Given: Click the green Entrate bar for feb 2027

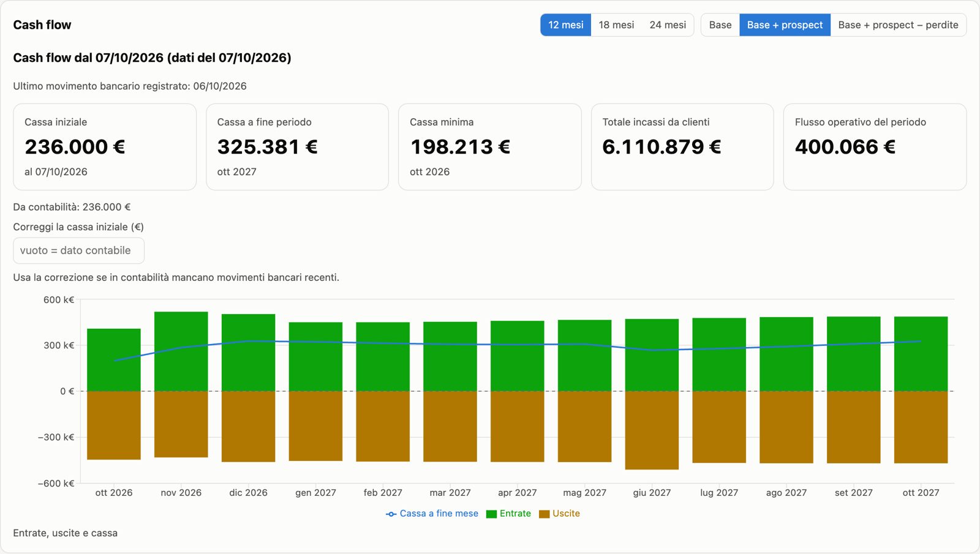Looking at the screenshot, I should coord(383,357).
